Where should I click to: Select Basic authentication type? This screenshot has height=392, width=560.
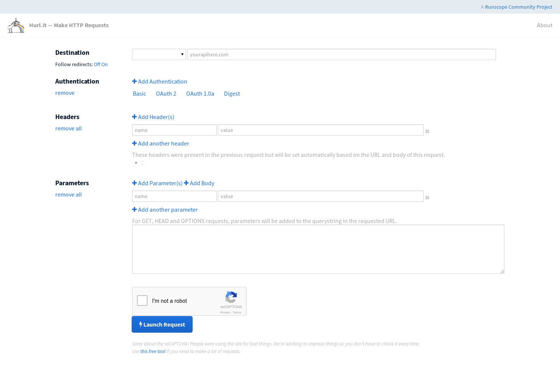point(139,94)
